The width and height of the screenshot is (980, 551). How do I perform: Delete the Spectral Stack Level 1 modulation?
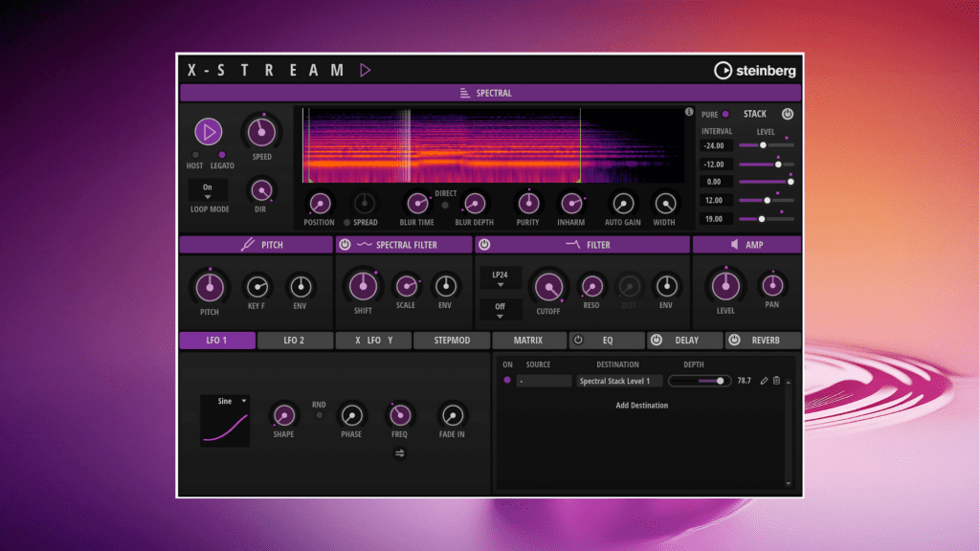[x=776, y=381]
